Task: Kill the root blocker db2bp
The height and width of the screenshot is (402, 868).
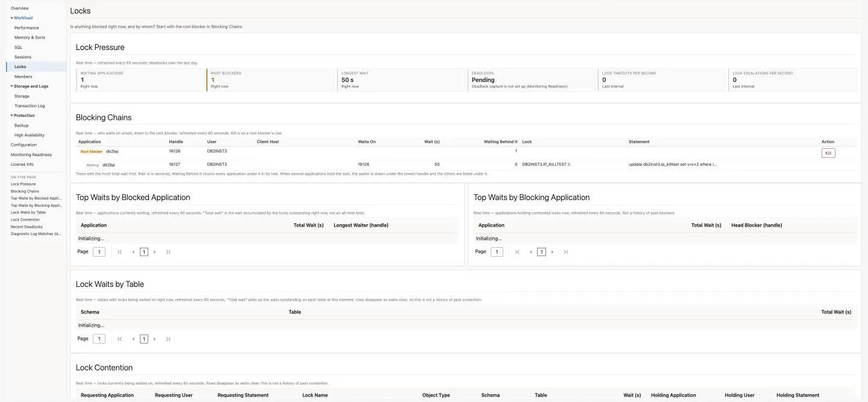Action: click(828, 153)
